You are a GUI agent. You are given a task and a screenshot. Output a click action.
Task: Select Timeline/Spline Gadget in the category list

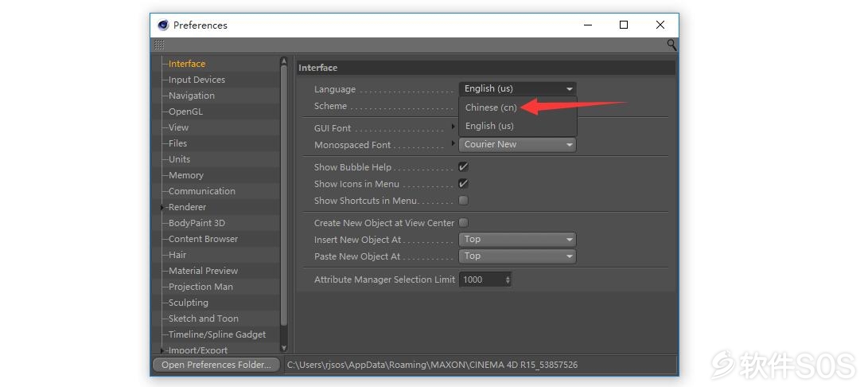217,335
